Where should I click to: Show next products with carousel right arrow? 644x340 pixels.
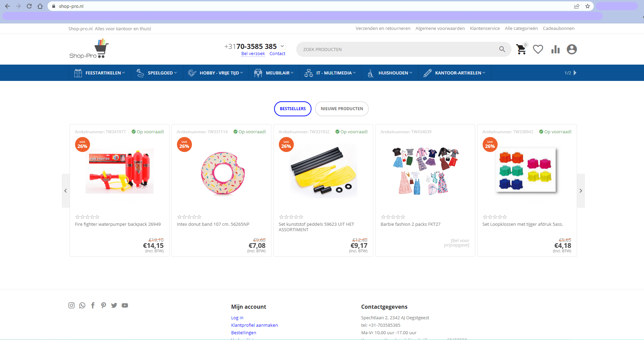click(580, 191)
